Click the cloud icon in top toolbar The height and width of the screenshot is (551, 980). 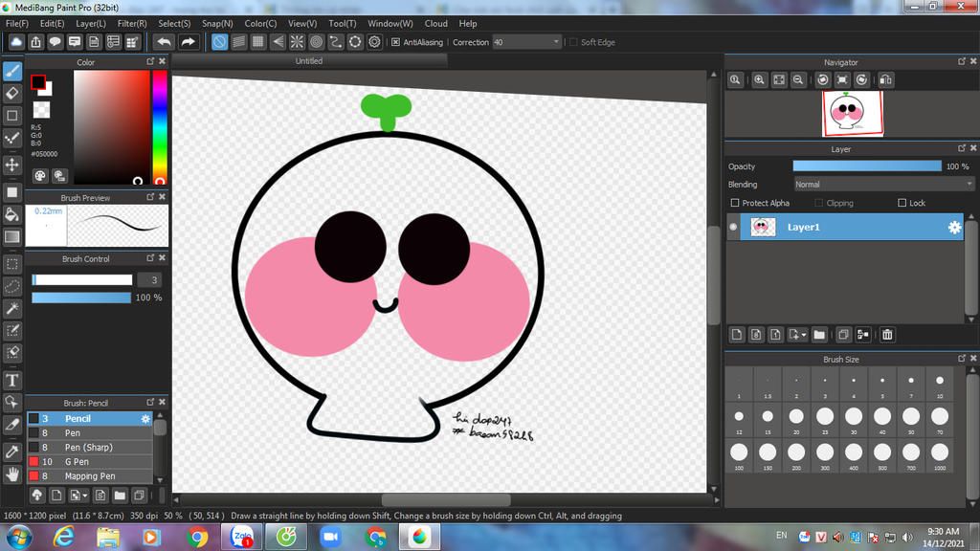point(16,42)
